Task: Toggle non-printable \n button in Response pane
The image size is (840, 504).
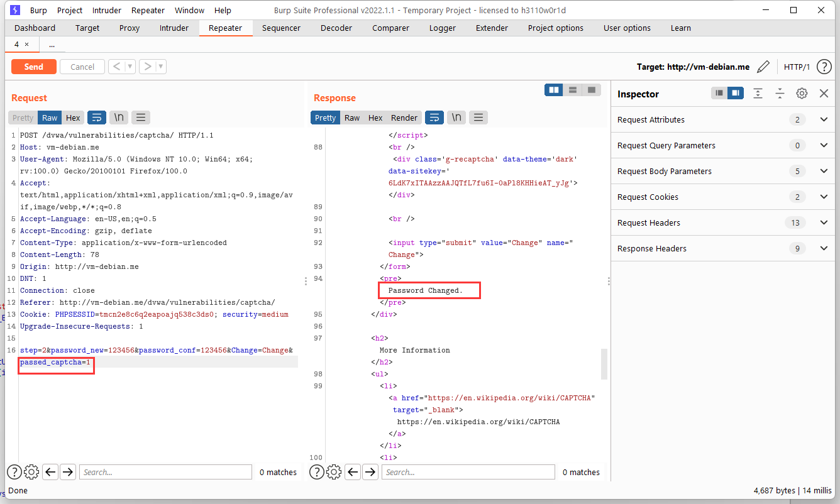Action: click(456, 118)
